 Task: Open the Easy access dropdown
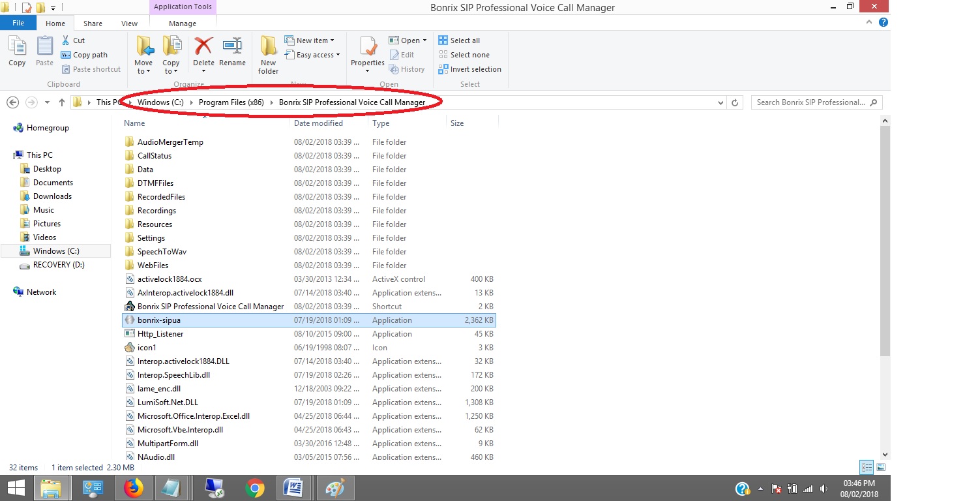(313, 55)
